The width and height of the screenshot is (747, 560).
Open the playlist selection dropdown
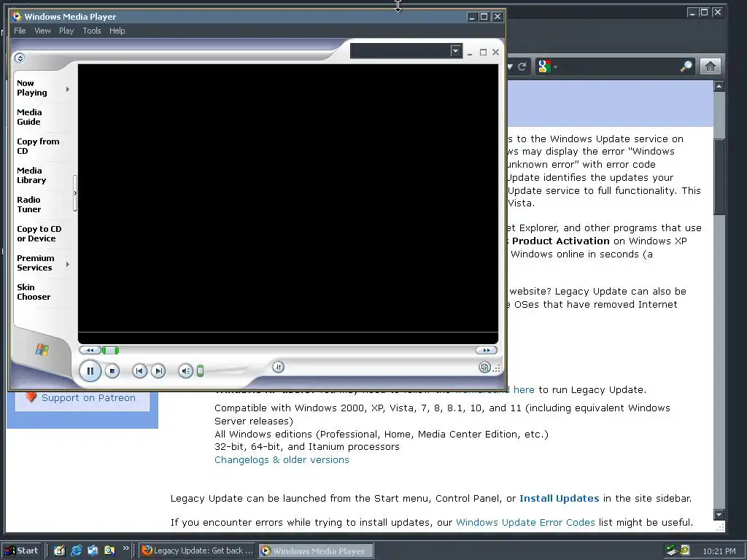(x=456, y=50)
